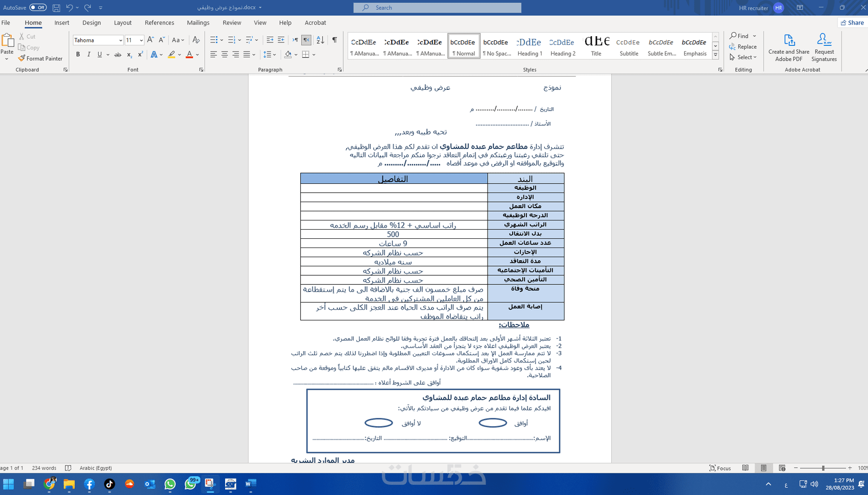Open the Select dropdown in Editing
868x495 pixels.
743,57
